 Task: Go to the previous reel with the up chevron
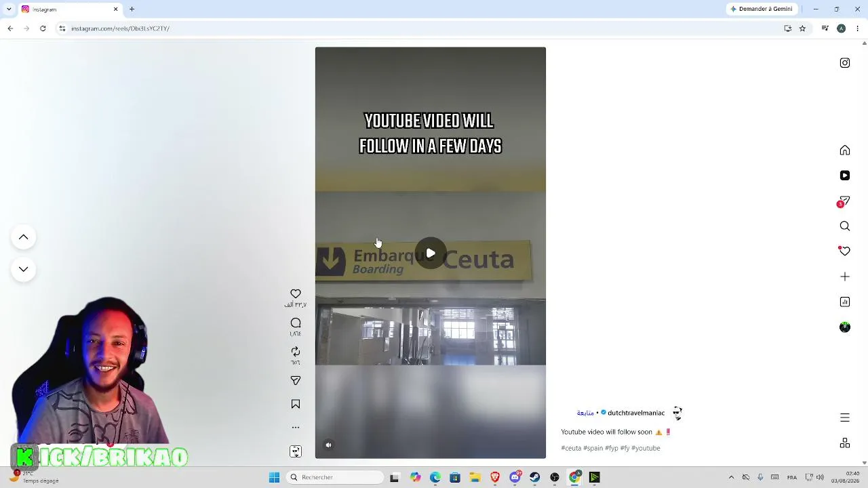[x=23, y=237]
